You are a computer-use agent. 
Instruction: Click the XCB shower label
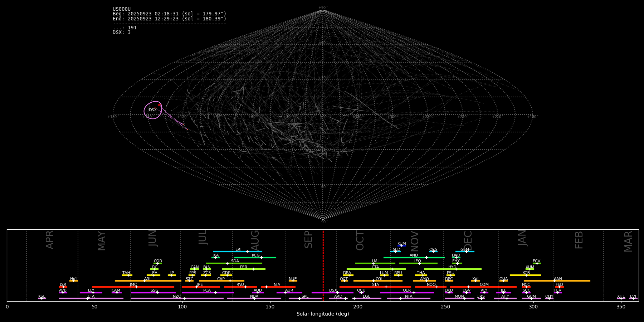tap(526, 273)
